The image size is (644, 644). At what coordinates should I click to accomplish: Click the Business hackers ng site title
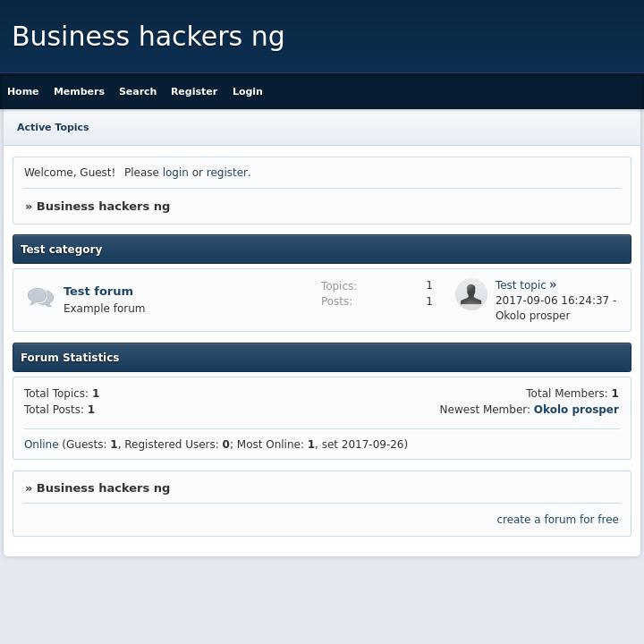tap(148, 37)
